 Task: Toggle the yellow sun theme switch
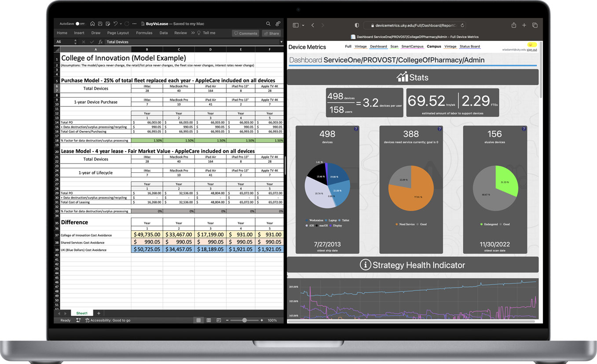[532, 45]
